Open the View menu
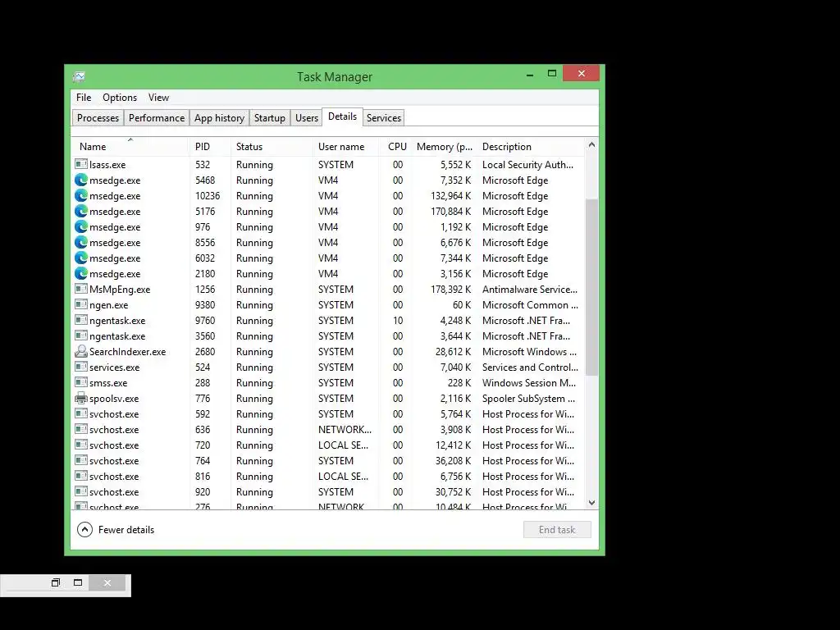Viewport: 840px width, 630px height. coord(158,98)
